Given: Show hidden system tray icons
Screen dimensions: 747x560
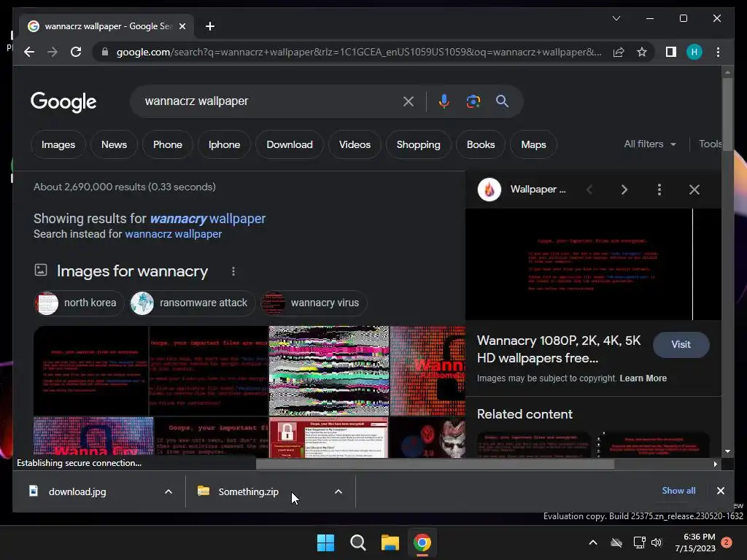Looking at the screenshot, I should coord(593,542).
